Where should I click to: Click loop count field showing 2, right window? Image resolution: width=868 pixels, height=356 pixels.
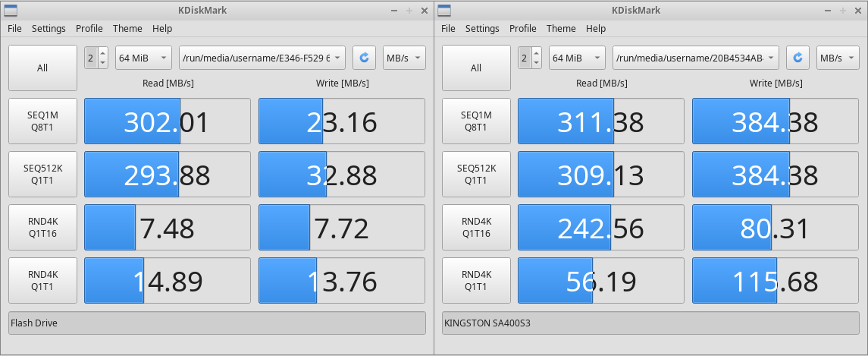[525, 58]
